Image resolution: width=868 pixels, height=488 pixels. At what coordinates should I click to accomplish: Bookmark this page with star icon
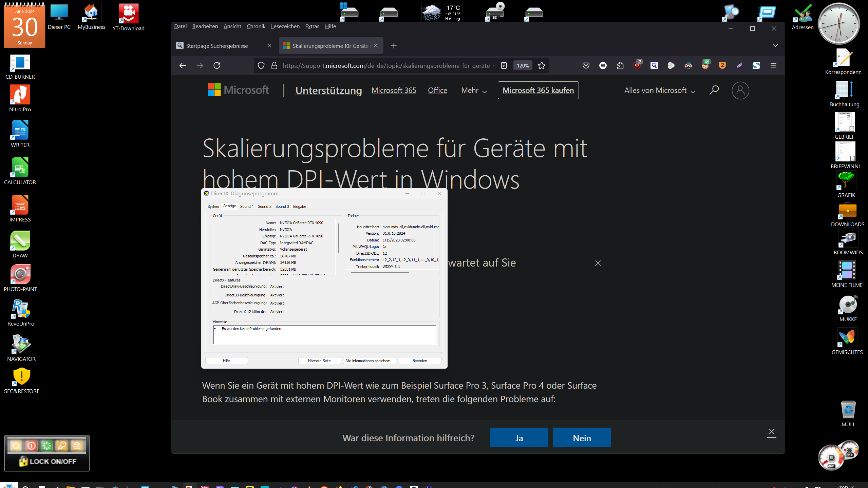[x=542, y=65]
